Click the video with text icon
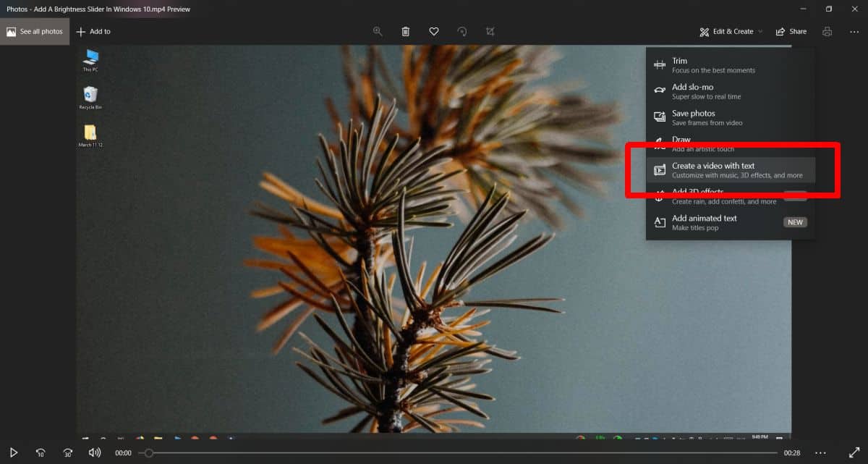The width and height of the screenshot is (868, 464). [660, 170]
